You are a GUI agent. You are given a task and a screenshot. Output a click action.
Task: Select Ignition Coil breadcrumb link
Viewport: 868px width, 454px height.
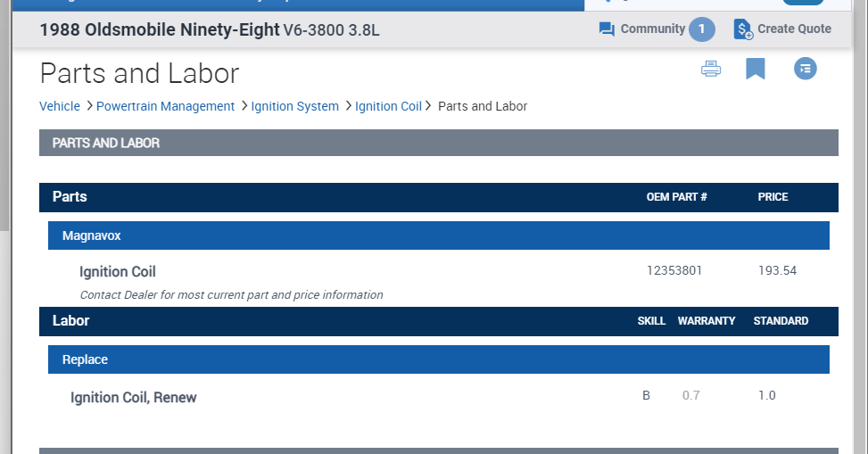click(x=388, y=106)
